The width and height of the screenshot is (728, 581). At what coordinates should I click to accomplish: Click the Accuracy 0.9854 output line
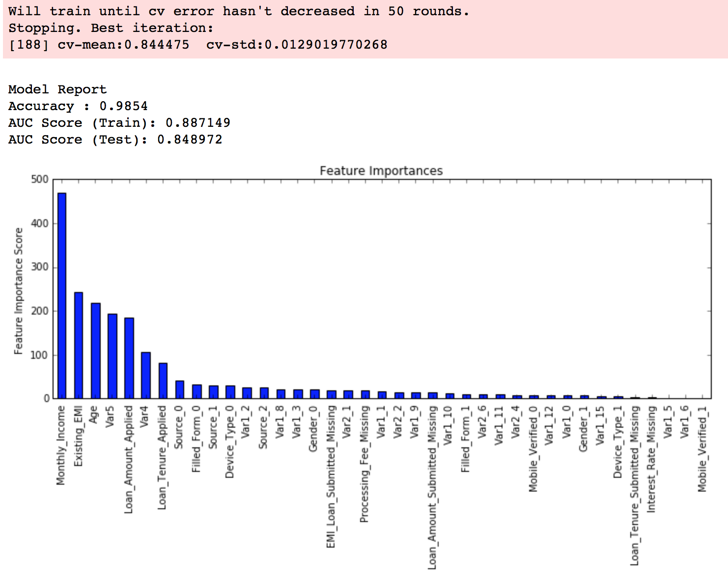[78, 106]
